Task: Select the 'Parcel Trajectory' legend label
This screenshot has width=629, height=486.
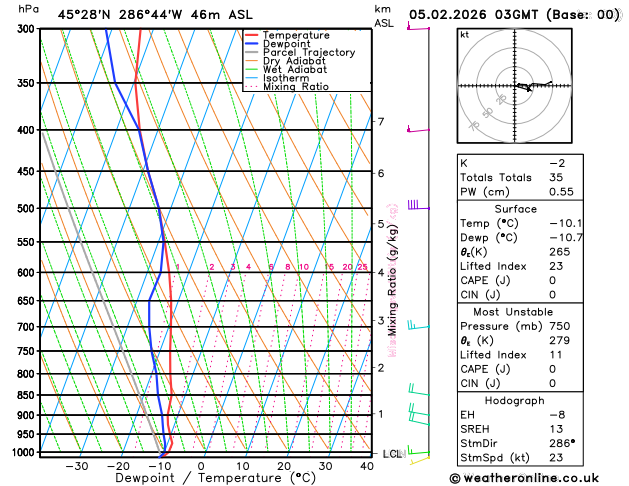Action: (309, 53)
